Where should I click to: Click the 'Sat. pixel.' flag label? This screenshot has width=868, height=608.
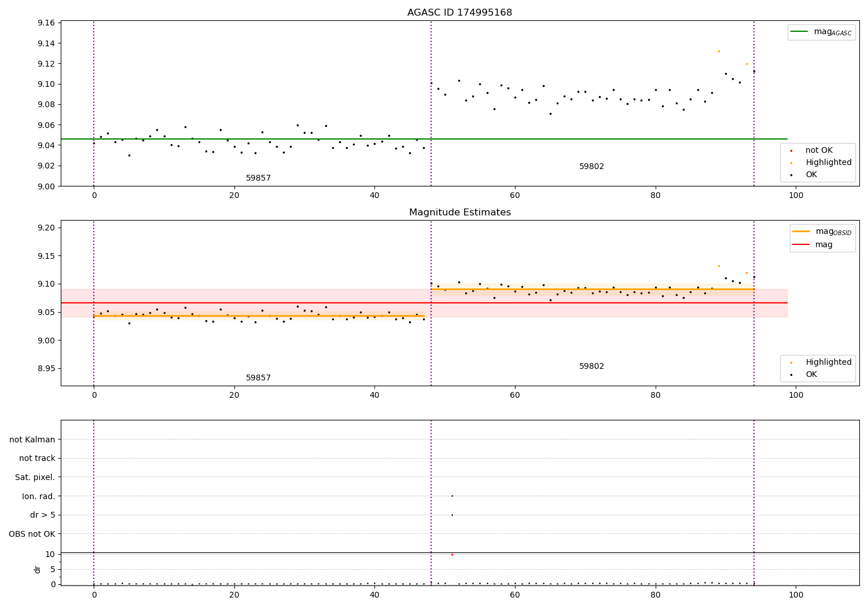pyautogui.click(x=35, y=477)
